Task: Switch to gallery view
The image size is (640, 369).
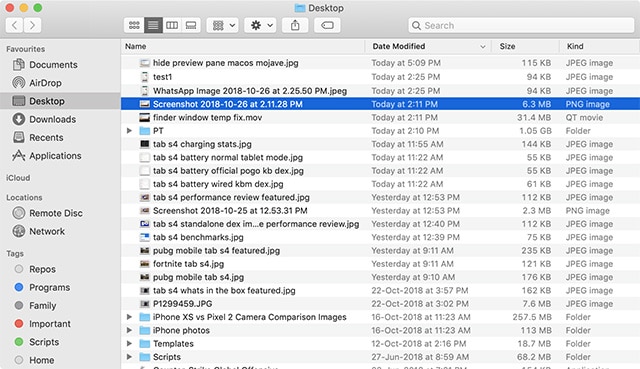Action: [191, 25]
